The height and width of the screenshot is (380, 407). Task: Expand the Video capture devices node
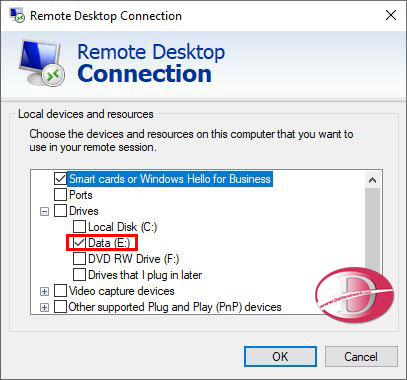[x=44, y=292]
